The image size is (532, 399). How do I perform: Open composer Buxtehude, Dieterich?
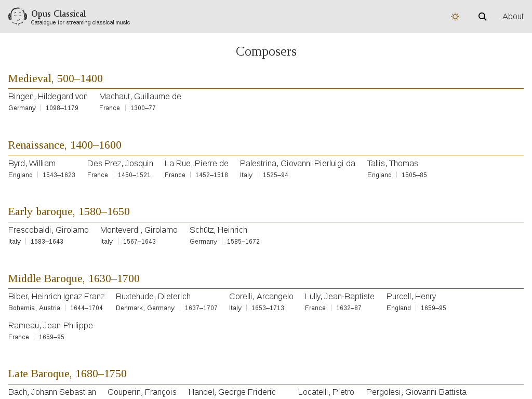point(153,296)
